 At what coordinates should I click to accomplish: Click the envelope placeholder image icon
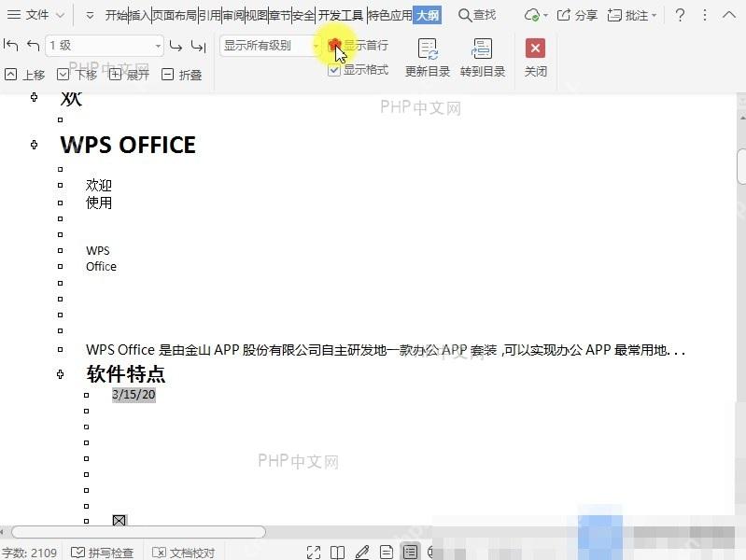[119, 521]
